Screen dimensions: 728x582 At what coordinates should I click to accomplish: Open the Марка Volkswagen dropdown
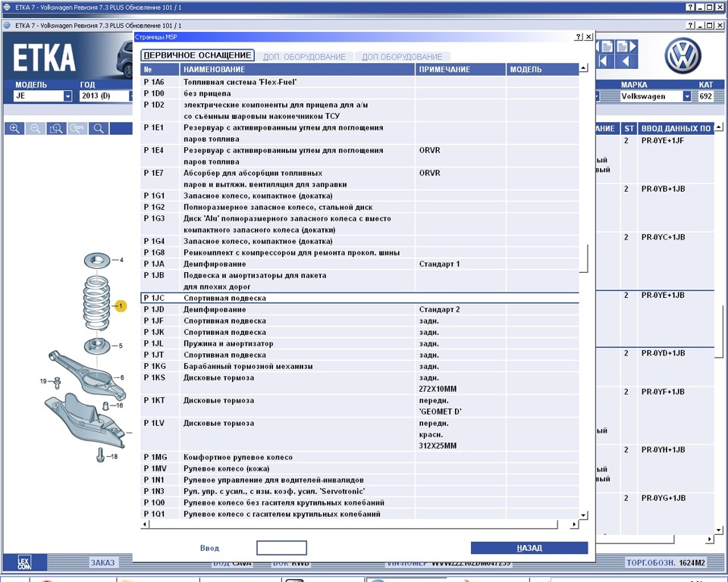click(687, 96)
